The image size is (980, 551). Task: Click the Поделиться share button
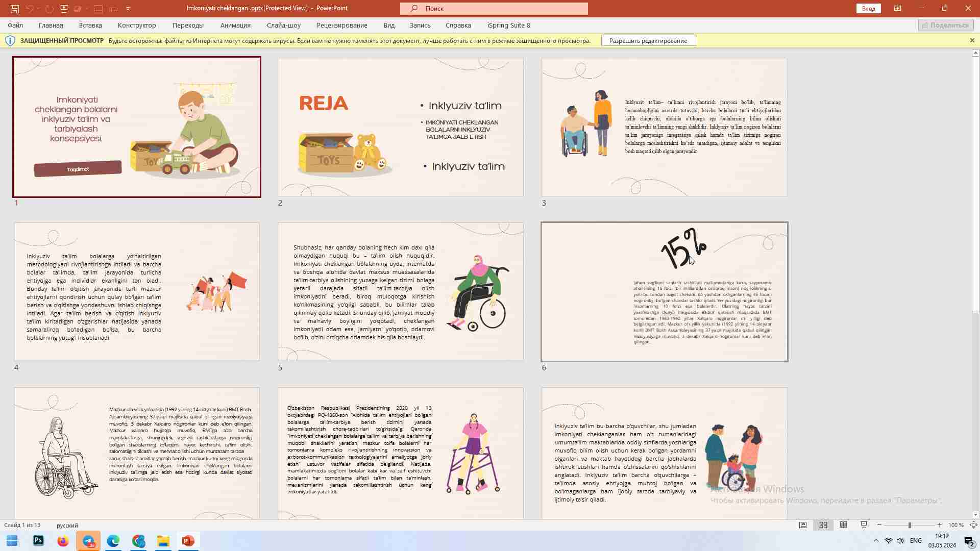click(x=946, y=25)
